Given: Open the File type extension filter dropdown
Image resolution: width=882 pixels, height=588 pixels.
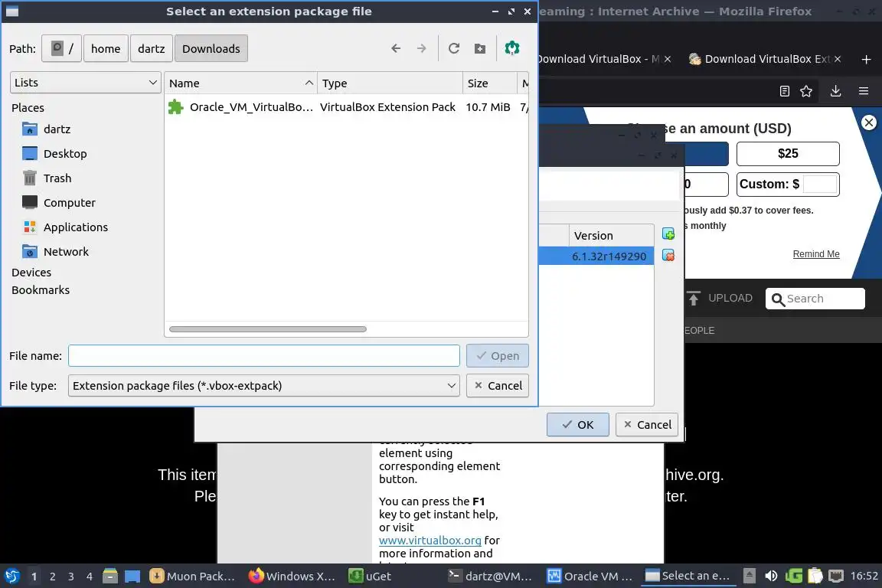Looking at the screenshot, I should [x=264, y=385].
